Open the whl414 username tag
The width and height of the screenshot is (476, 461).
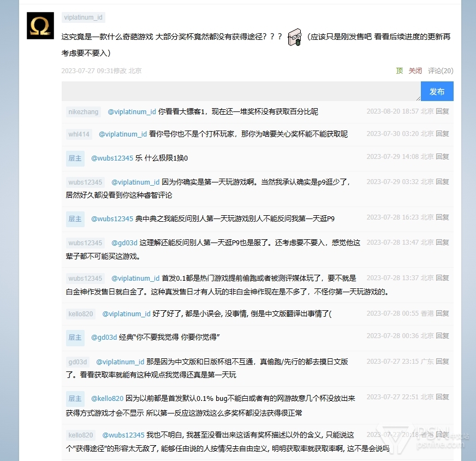pos(79,134)
